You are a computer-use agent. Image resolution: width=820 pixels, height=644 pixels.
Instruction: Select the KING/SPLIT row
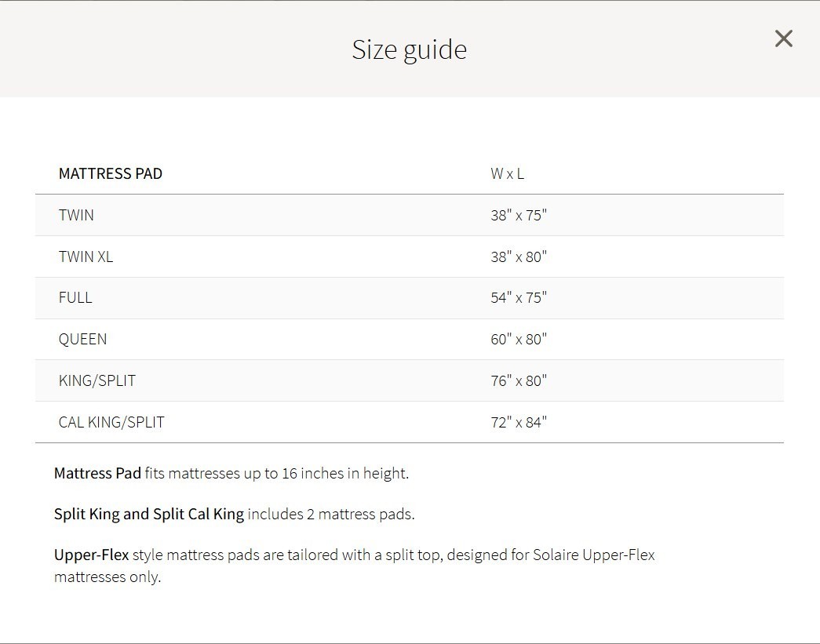[x=97, y=380]
